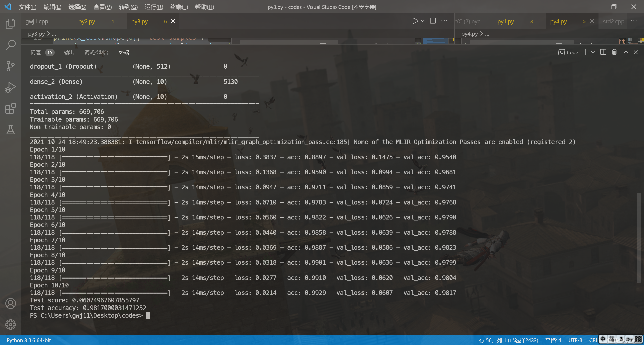
Task: Maximize terminal panel with up chevron
Action: click(x=626, y=52)
